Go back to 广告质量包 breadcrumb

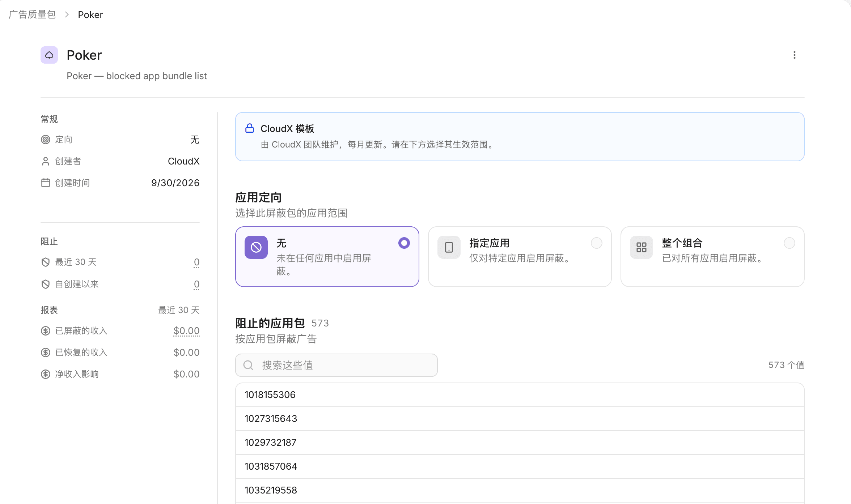pyautogui.click(x=32, y=14)
